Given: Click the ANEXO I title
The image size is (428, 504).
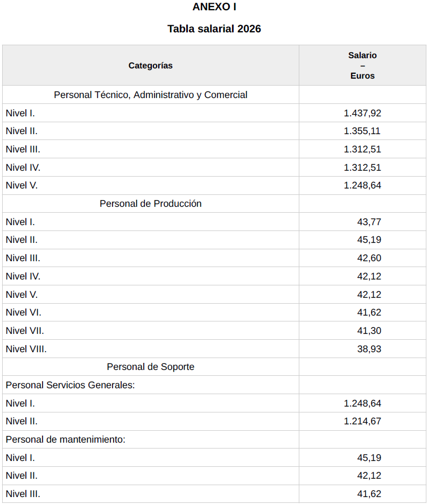Looking at the screenshot, I should pyautogui.click(x=214, y=7).
